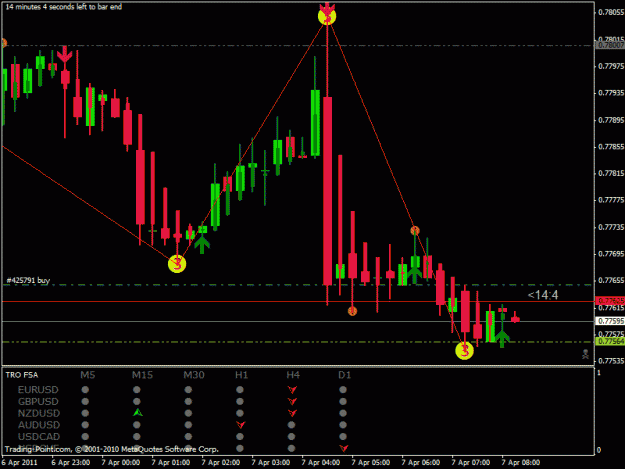Click the 7 Apr 06:00 time axis label
Viewport: 625px width, 469px height.
(421, 462)
